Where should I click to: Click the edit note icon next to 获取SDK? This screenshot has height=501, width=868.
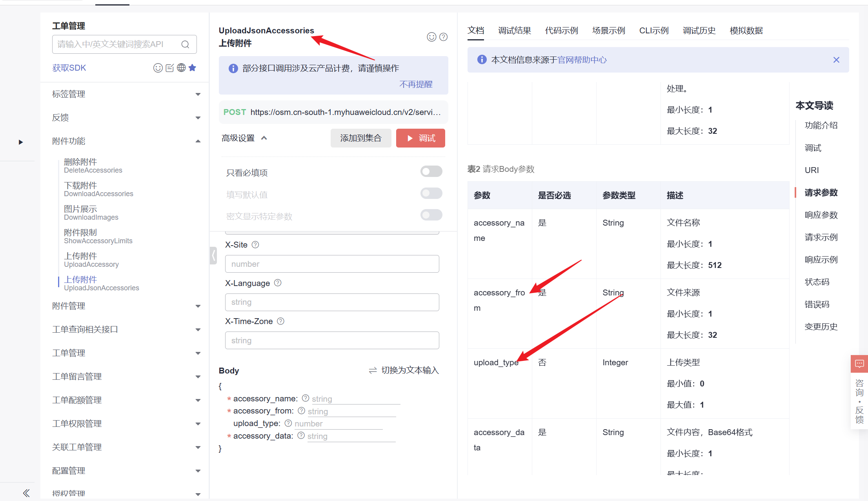(169, 68)
